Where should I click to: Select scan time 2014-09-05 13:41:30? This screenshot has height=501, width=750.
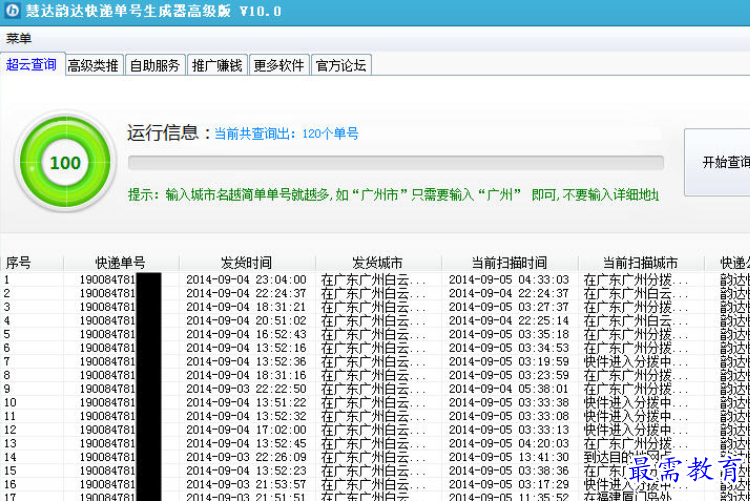(x=509, y=457)
